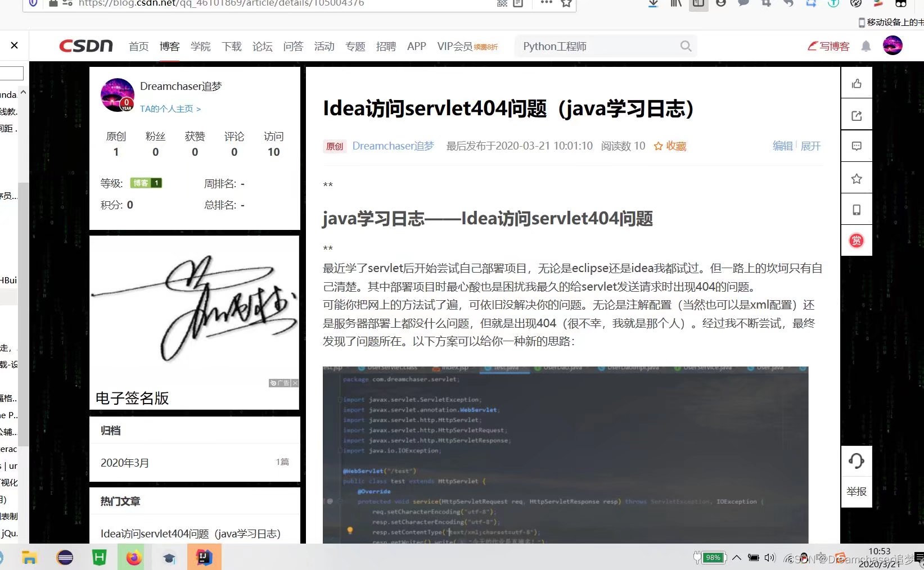Screen dimensions: 924x570
Task: Click the 举报 report button
Action: (857, 492)
